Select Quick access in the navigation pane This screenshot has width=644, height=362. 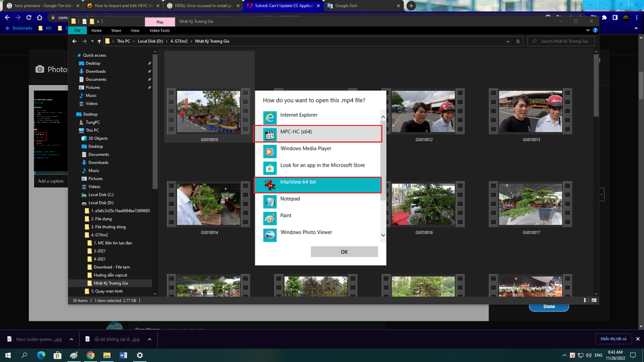(94, 55)
